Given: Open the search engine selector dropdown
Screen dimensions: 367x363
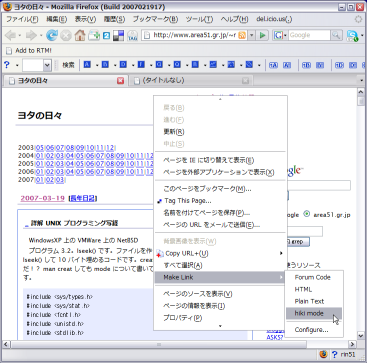Looking at the screenshot, I should pyautogui.click(x=285, y=35).
